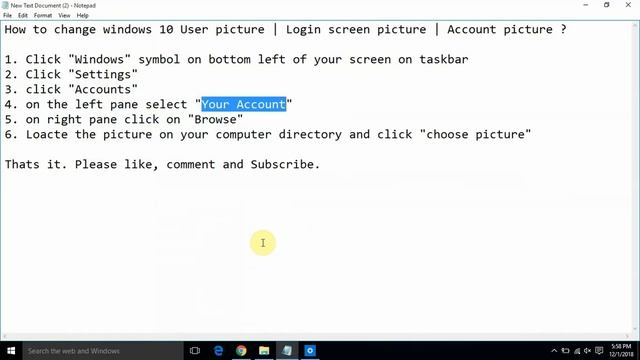
Task: Open Task View on the taskbar
Action: pos(195,351)
